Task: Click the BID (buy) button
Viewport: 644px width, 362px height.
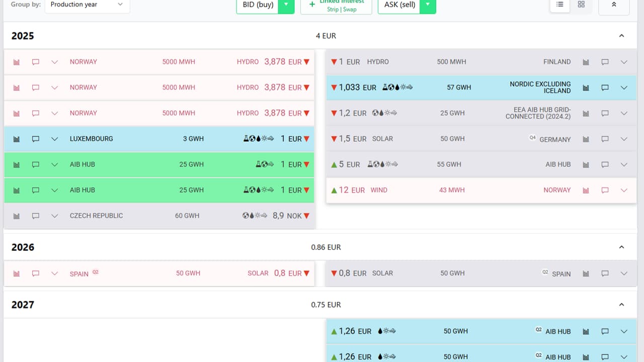Action: coord(258,5)
